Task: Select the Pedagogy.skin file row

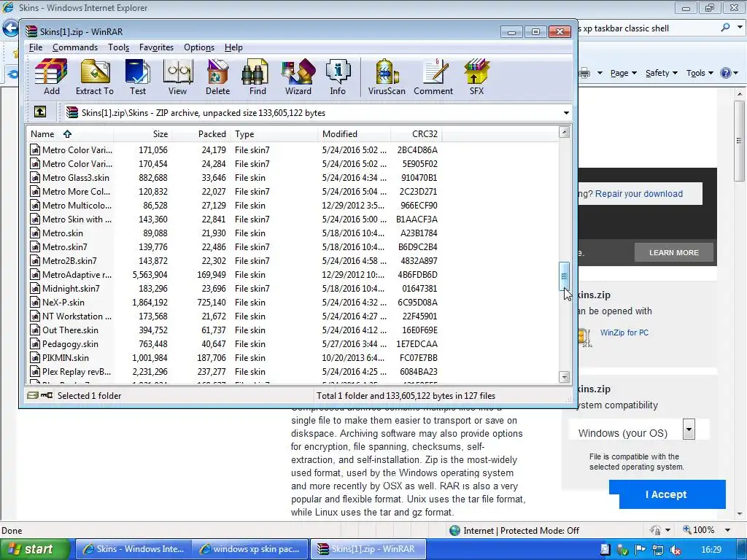Action: 233,344
